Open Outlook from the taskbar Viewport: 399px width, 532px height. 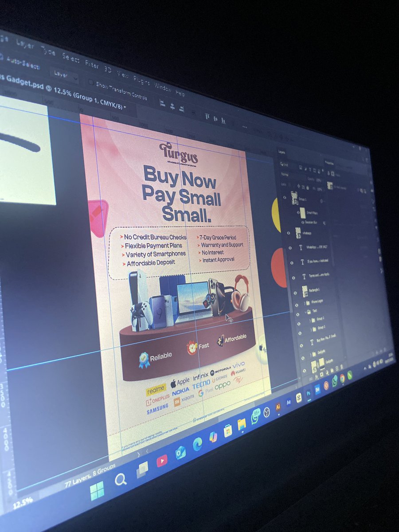click(x=180, y=454)
